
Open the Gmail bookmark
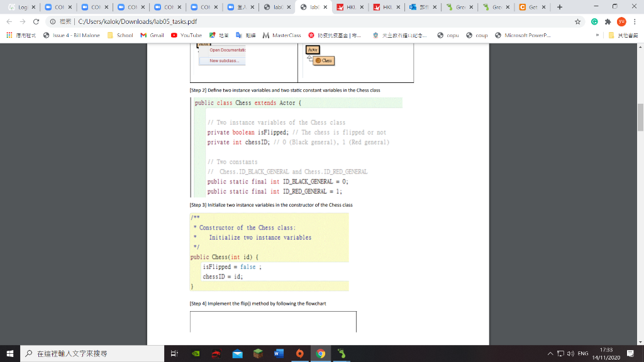[x=152, y=35]
